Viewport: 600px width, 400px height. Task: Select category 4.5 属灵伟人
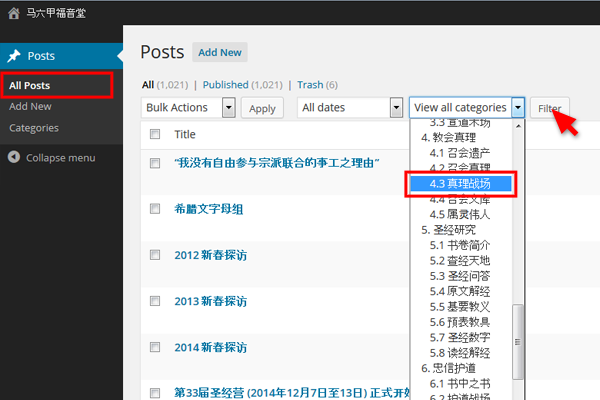coord(460,214)
